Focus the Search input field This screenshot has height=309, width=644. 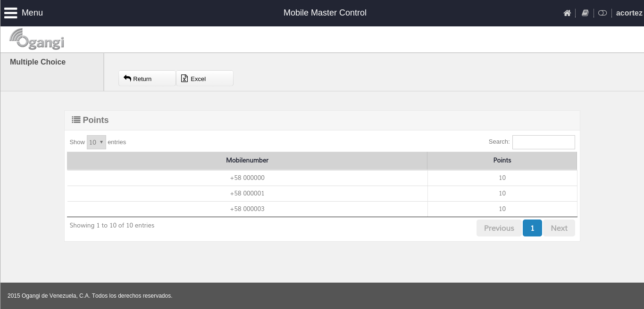point(544,142)
